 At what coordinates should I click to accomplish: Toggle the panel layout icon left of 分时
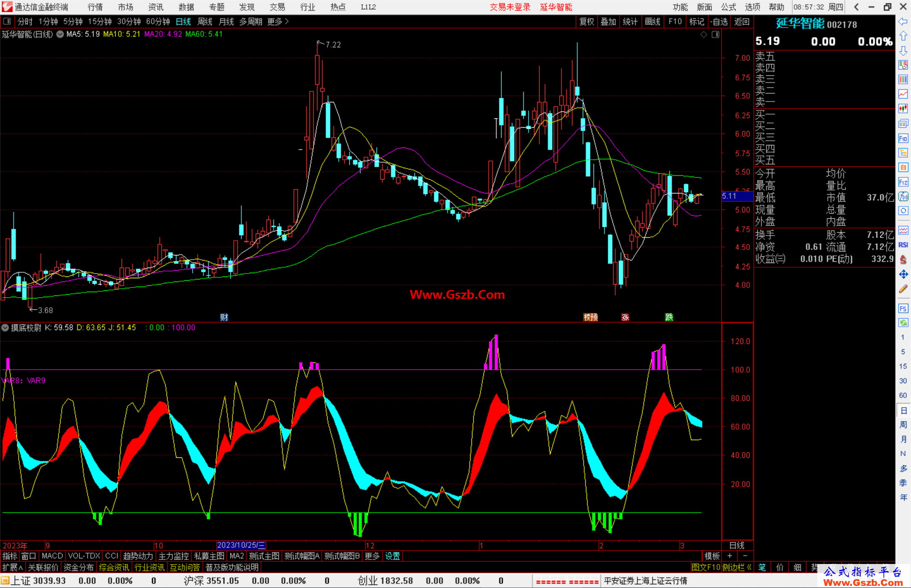coord(7,21)
